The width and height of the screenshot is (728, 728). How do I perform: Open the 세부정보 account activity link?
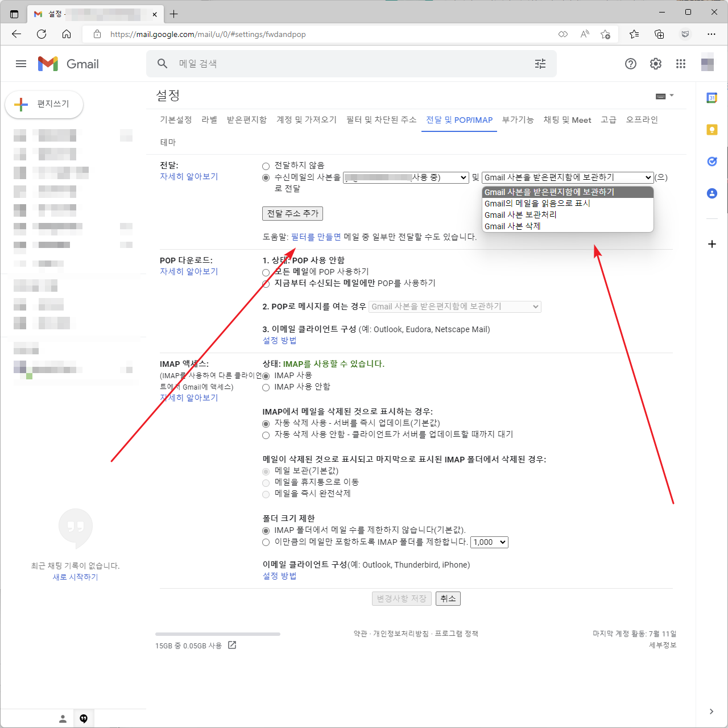(x=663, y=645)
